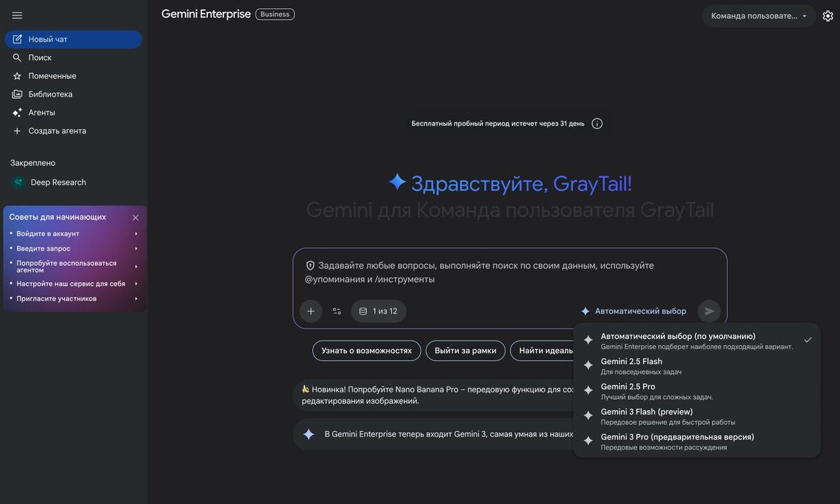Open the hamburger main menu
This screenshot has height=504, width=840.
pos(17,15)
